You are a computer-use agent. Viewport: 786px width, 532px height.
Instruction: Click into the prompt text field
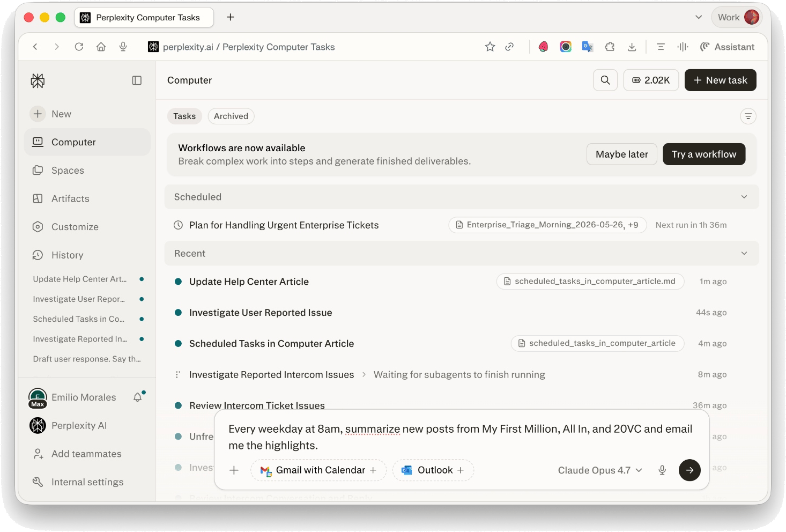coord(461,437)
